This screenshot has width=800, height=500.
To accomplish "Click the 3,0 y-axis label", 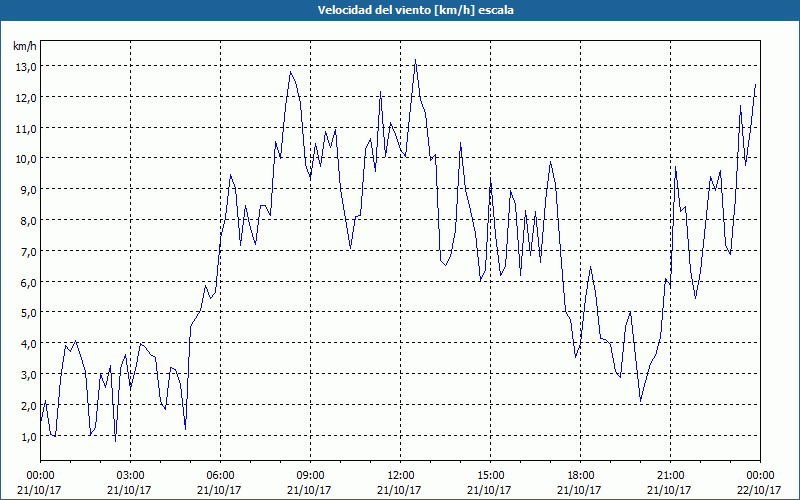I will pyautogui.click(x=28, y=375).
